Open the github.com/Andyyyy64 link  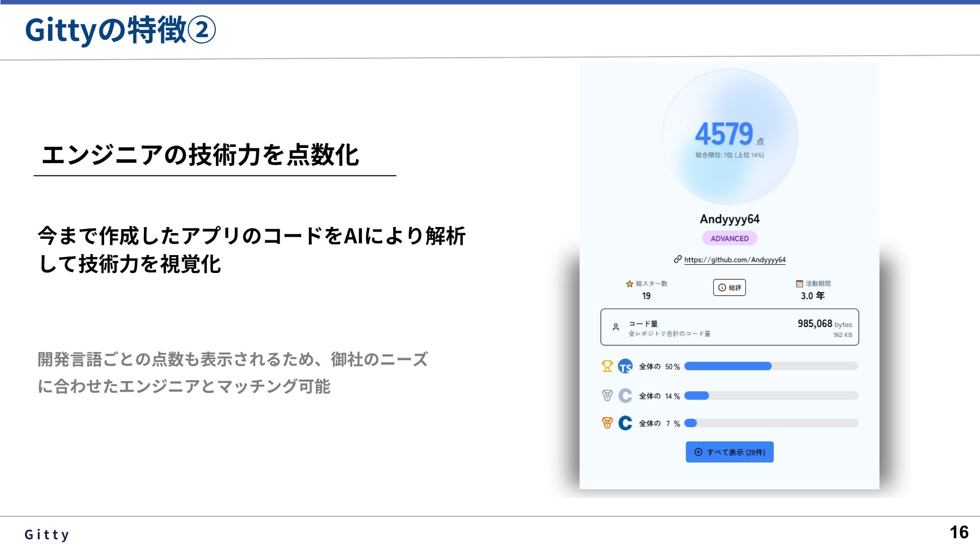pyautogui.click(x=734, y=260)
